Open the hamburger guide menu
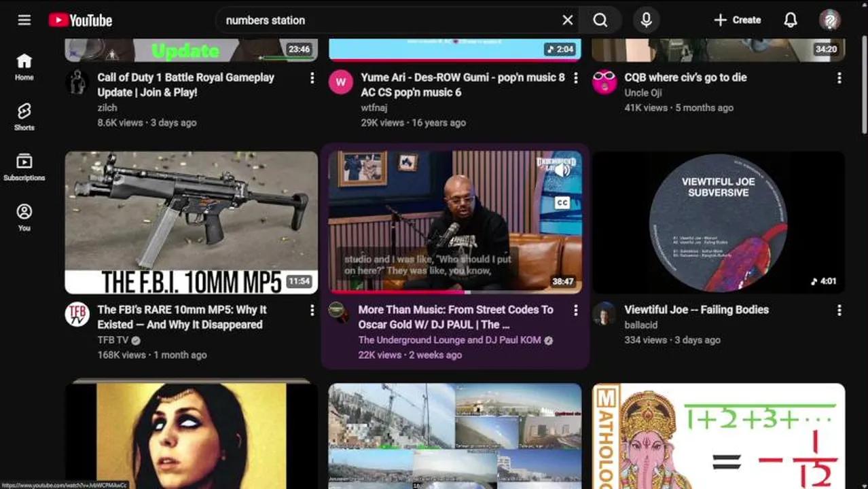This screenshot has width=868, height=489. pos(24,20)
